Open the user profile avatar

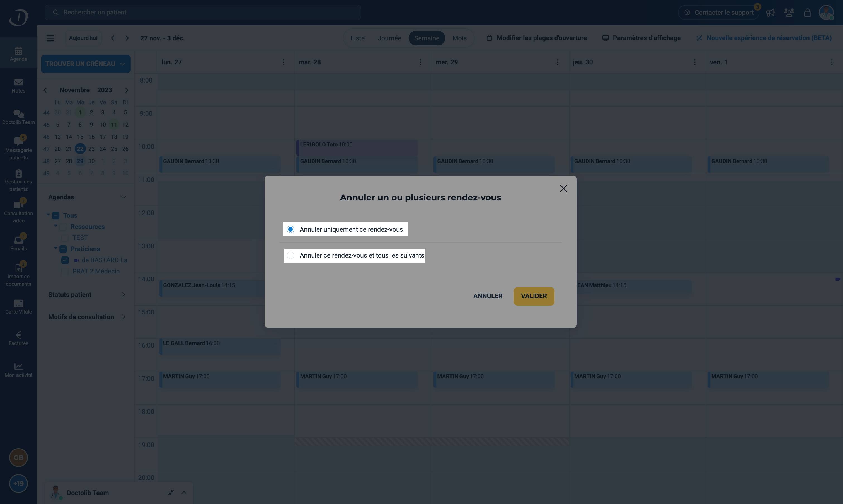click(826, 13)
